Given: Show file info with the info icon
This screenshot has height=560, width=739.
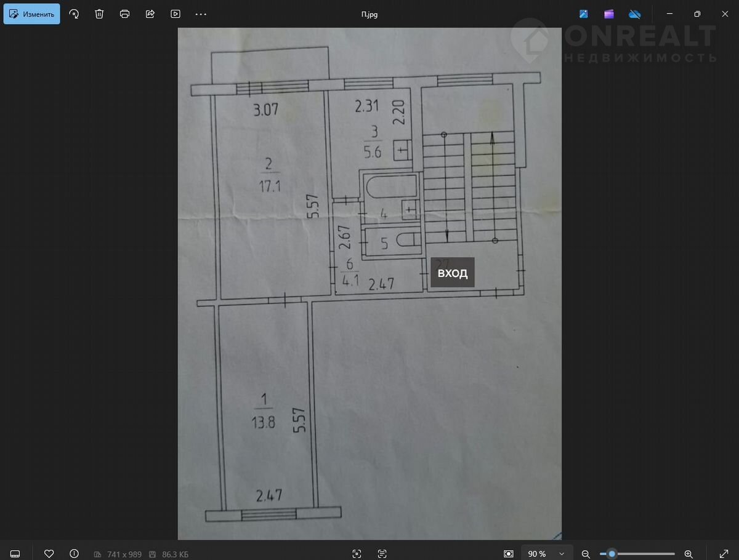Looking at the screenshot, I should [x=75, y=554].
